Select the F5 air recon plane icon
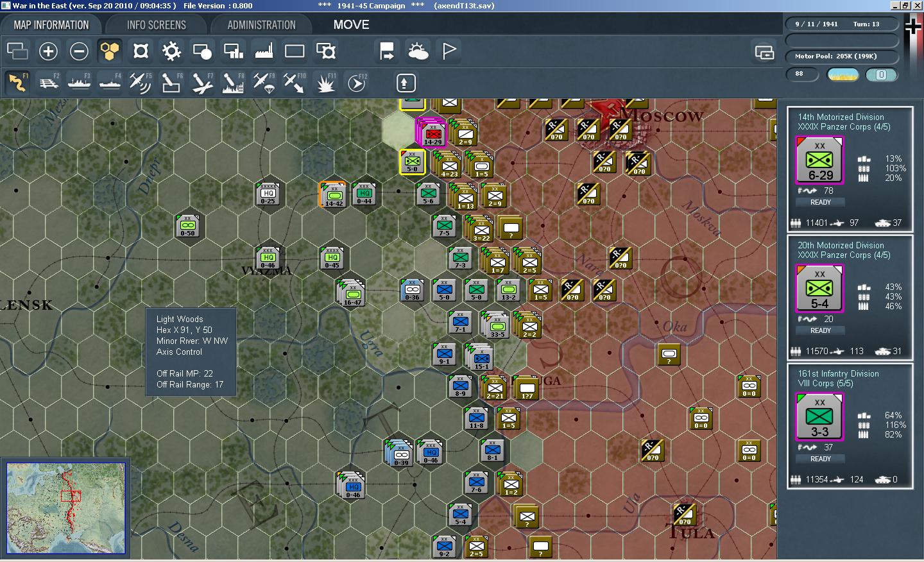The image size is (924, 562). (141, 82)
